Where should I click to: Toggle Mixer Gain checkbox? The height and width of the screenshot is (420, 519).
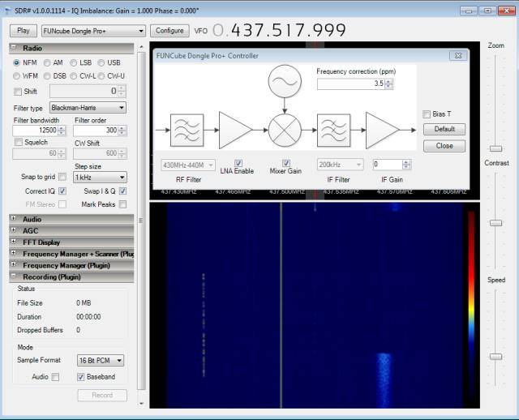(x=286, y=163)
